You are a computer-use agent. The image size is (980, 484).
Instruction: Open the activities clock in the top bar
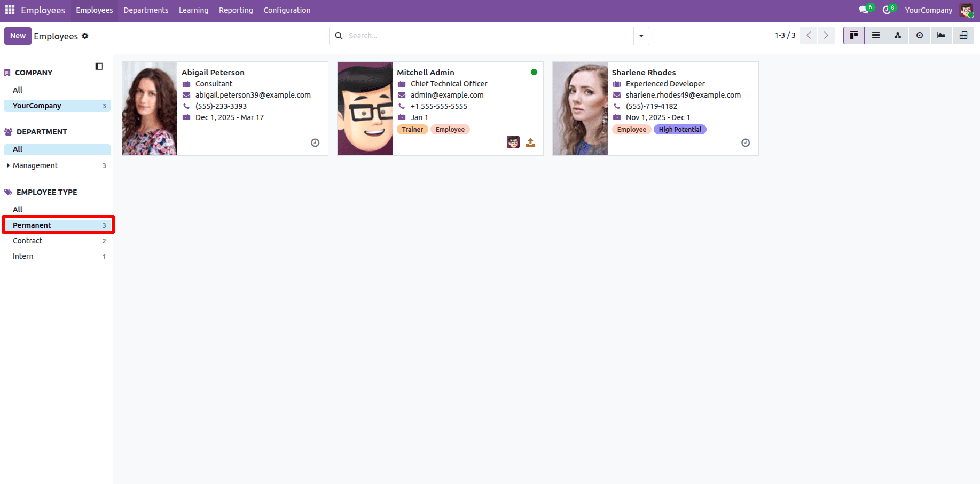pyautogui.click(x=887, y=10)
